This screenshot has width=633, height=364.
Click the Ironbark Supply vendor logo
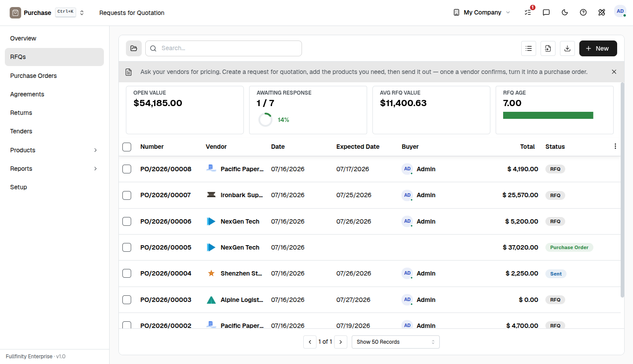[x=211, y=195]
